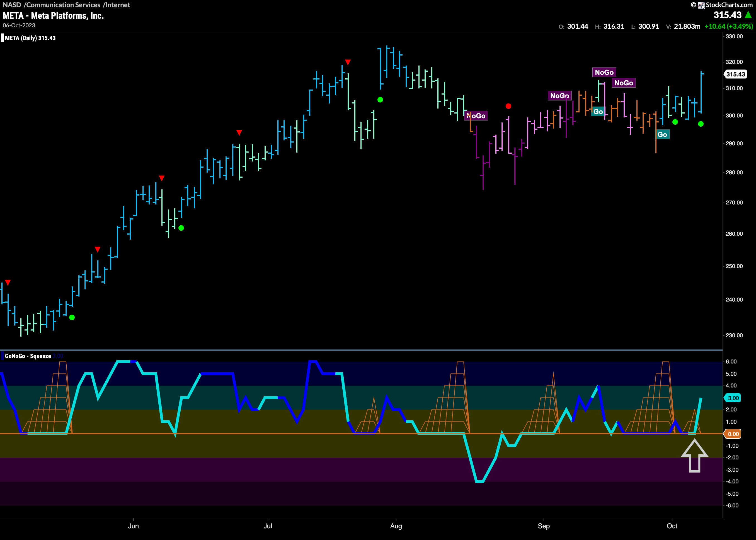Click the 230.00 price axis label
Screen dimensions: 756x540
[x=734, y=335]
